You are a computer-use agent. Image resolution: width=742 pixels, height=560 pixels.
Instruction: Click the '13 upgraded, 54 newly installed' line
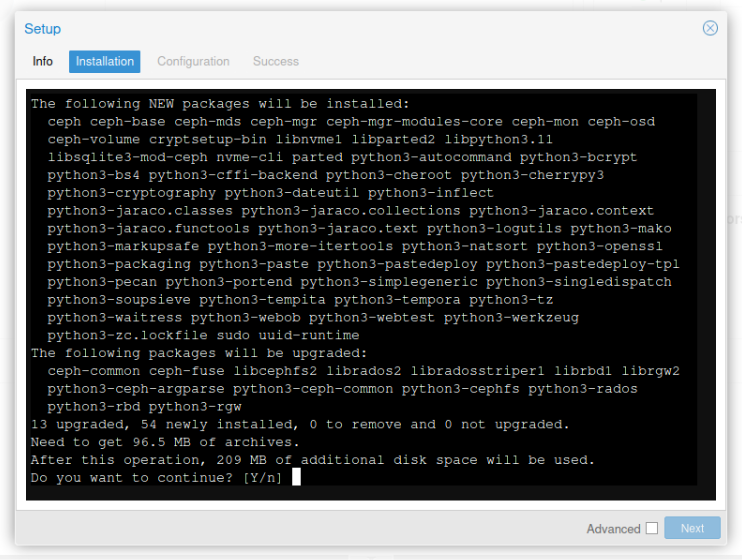[x=300, y=424]
